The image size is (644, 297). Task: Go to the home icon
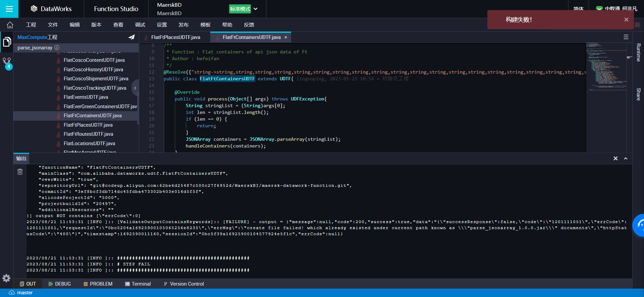10,25
